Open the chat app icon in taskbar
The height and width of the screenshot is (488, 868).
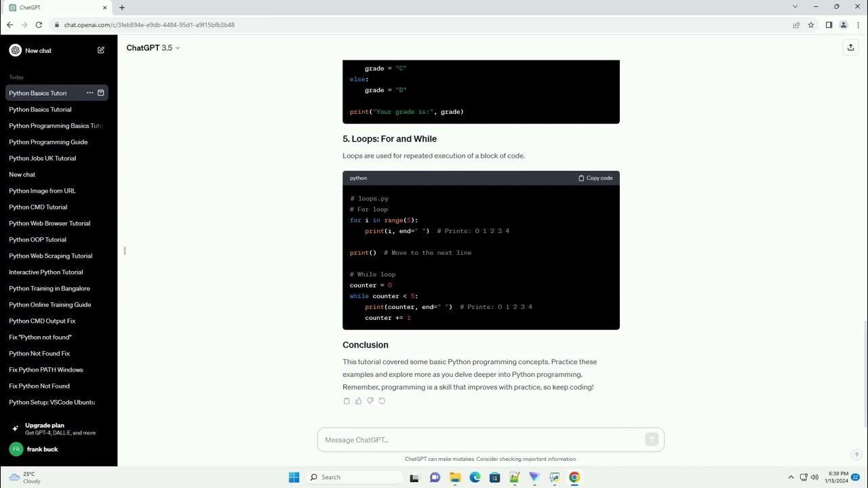click(435, 477)
